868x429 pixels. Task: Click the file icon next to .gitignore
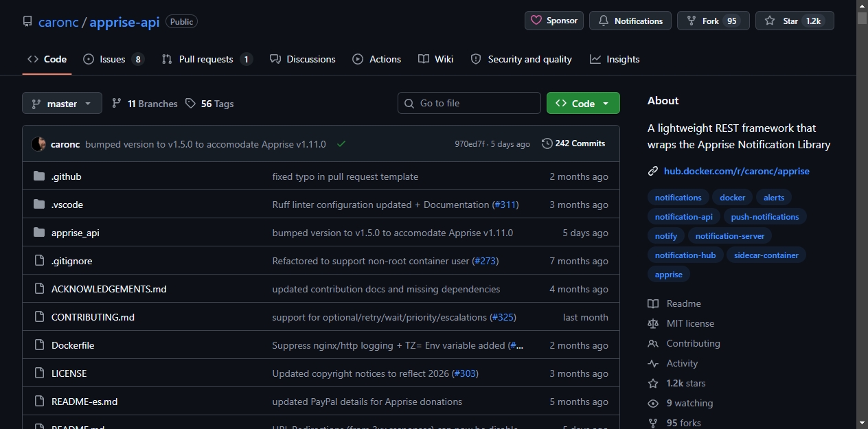click(x=39, y=261)
